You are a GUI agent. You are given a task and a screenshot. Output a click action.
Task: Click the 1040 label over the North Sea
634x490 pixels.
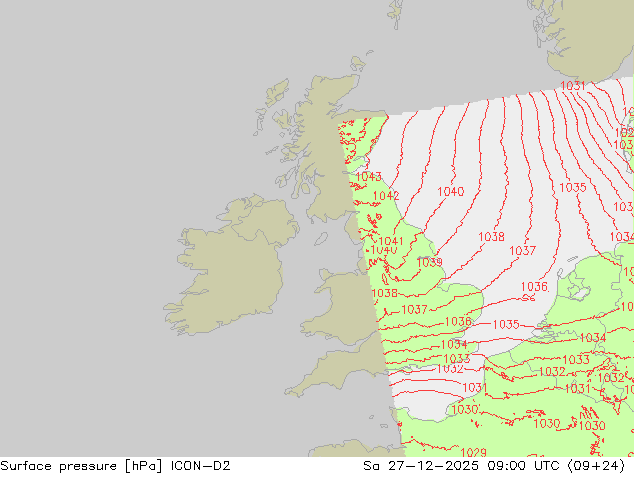click(450, 191)
